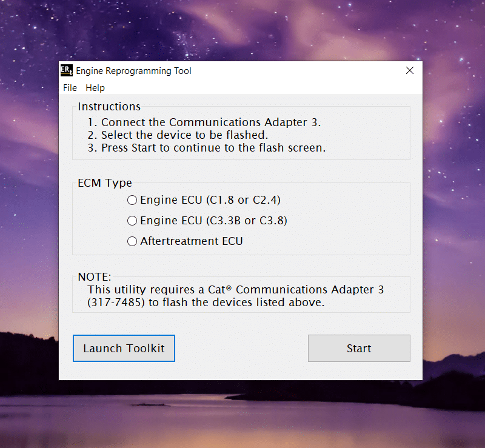
Task: Click the ERt application icon in title bar
Action: (67, 70)
